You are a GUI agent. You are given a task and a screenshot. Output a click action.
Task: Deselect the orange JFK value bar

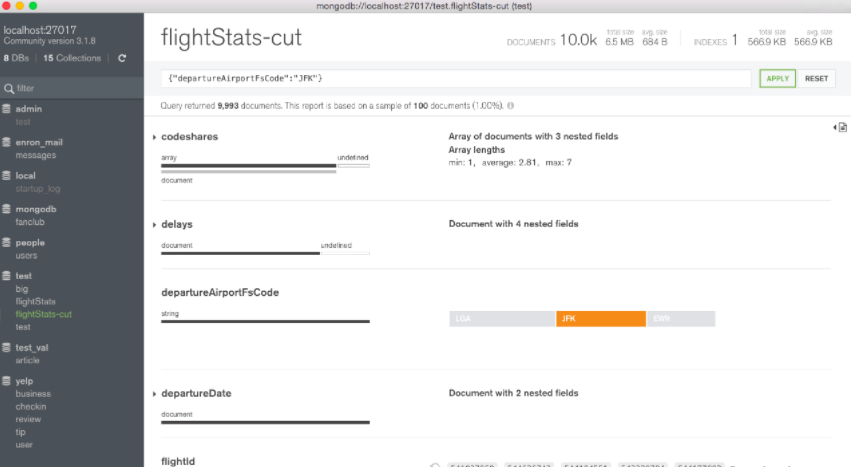click(601, 319)
